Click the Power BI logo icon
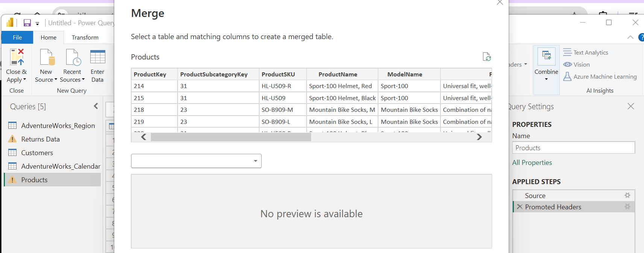 pyautogui.click(x=10, y=23)
